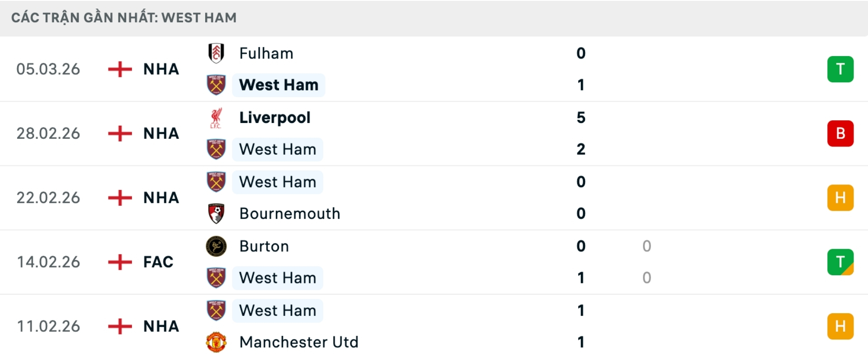Toggle the red B badge for the Liverpool match
868x358 pixels.
pos(840,133)
